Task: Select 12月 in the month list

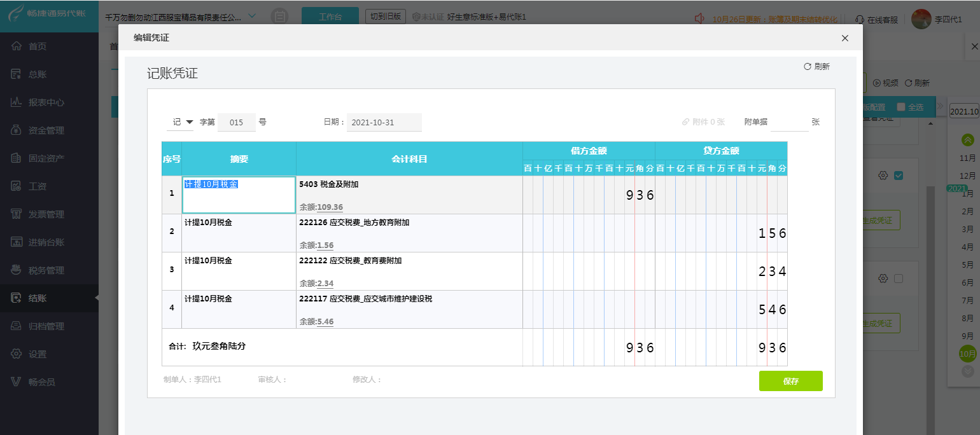Action: coord(967,176)
